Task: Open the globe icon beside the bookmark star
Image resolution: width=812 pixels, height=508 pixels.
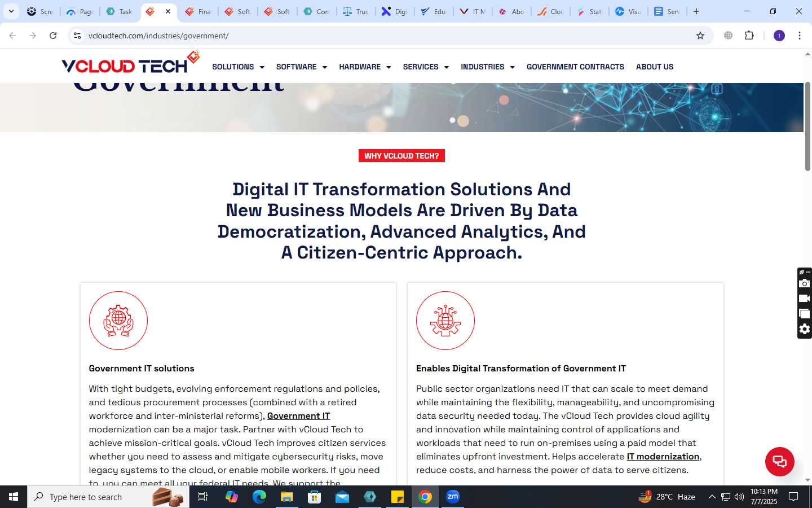Action: (729, 36)
